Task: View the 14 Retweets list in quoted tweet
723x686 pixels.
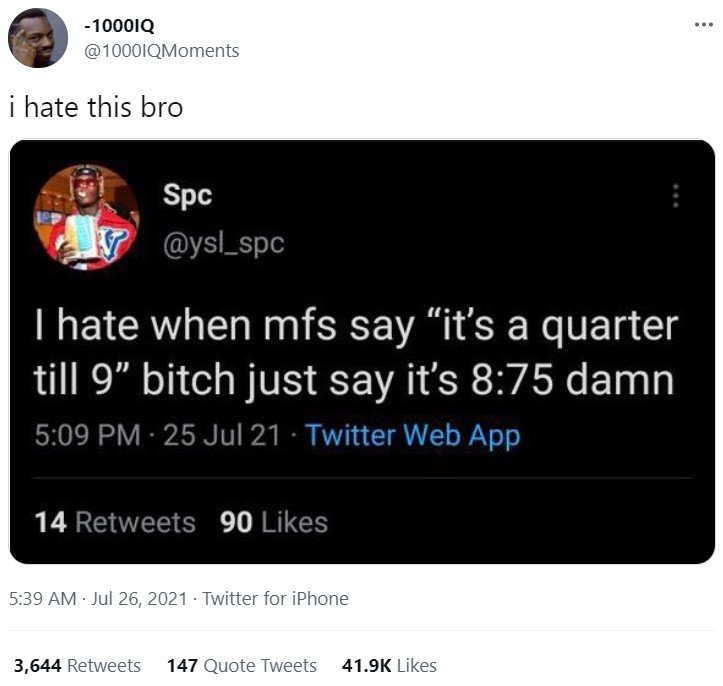Action: (x=115, y=522)
